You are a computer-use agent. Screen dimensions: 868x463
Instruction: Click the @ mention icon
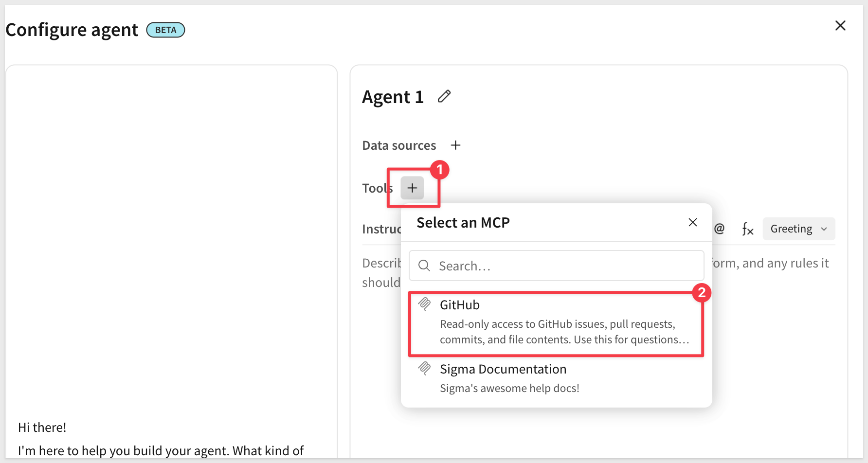(719, 229)
